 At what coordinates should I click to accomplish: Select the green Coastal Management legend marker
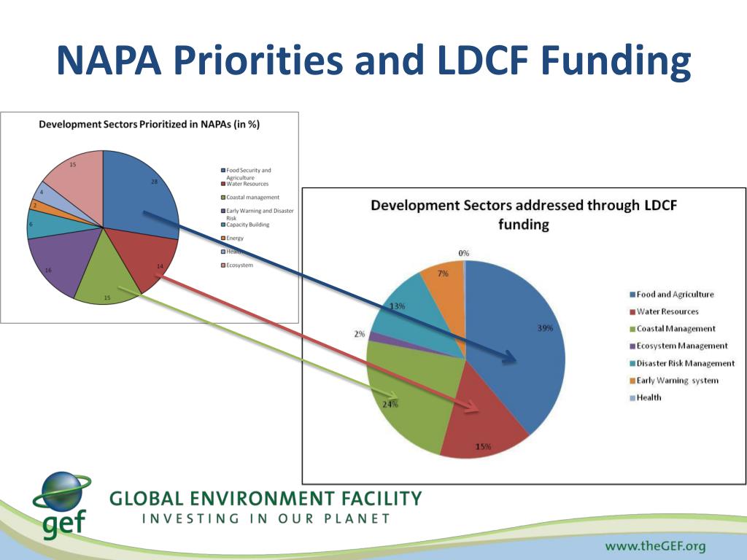632,329
